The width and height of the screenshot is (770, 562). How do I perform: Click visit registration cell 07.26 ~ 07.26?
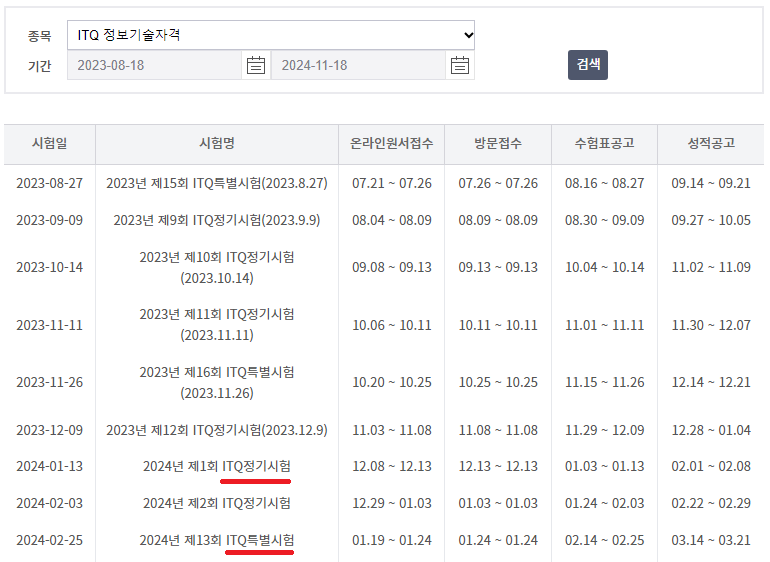coord(498,183)
